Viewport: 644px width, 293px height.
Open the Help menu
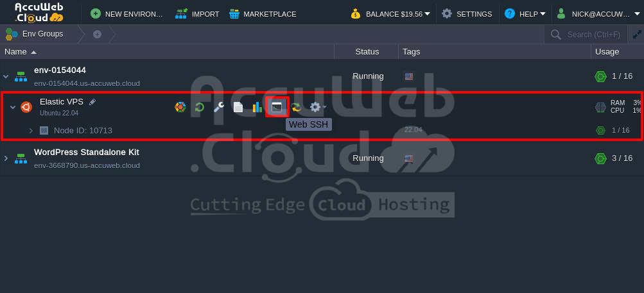point(525,14)
